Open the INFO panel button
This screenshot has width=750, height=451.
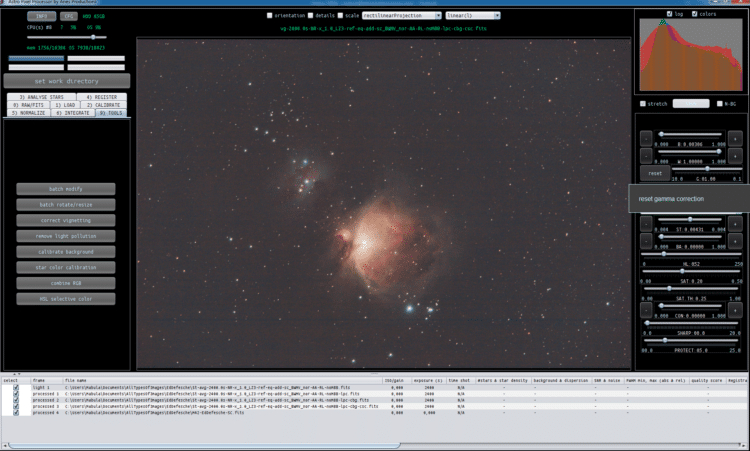coord(42,16)
